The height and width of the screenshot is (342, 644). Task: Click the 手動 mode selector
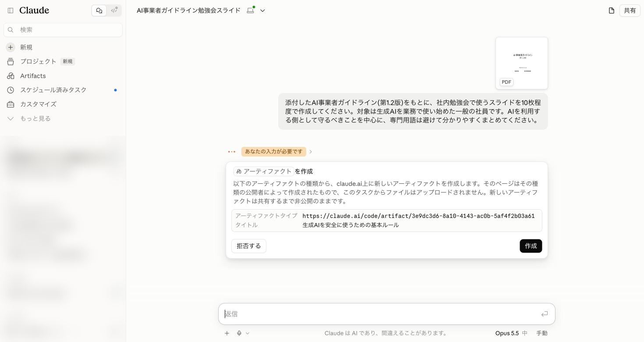tap(542, 333)
